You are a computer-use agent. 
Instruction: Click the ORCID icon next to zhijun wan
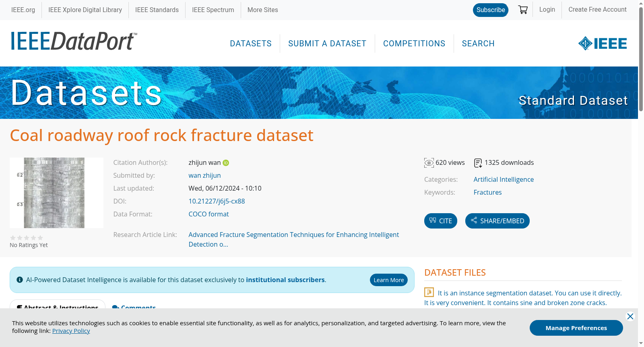coord(226,163)
